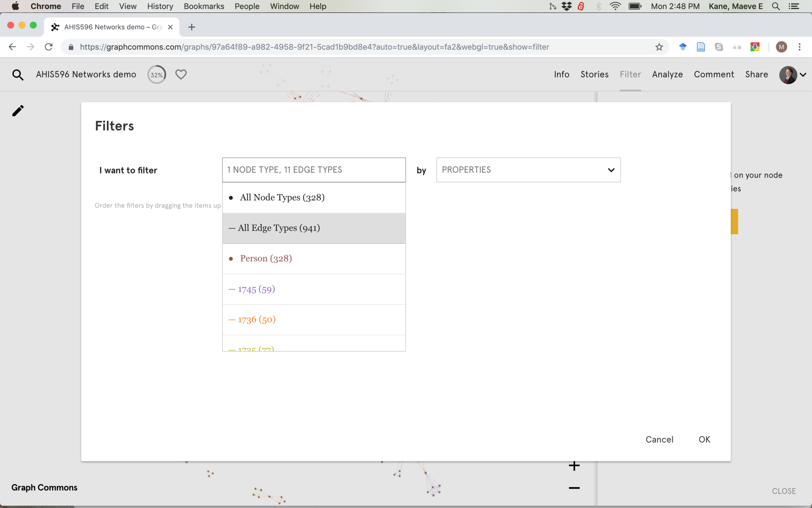812x508 pixels.
Task: Click the pencil edit icon
Action: tap(18, 111)
